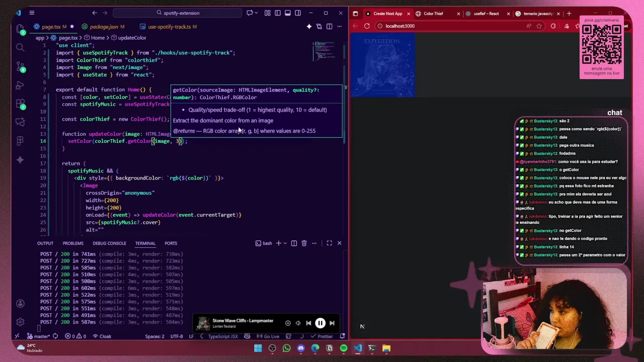
Task: Open the Extensions view in activity bar
Action: [x=20, y=104]
